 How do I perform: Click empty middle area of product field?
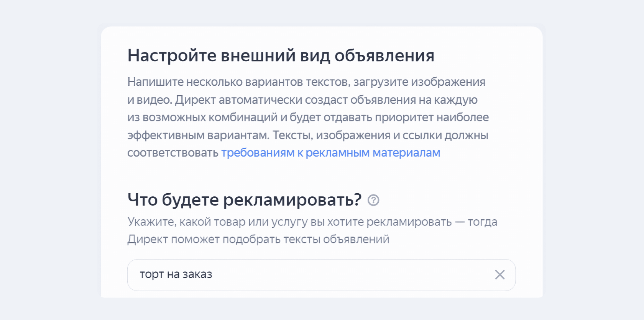coord(345,275)
